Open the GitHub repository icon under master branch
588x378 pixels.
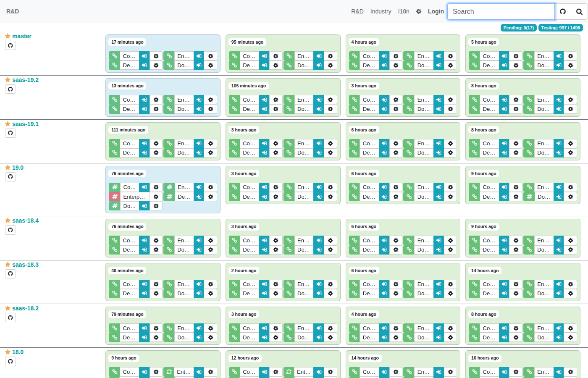click(x=10, y=45)
